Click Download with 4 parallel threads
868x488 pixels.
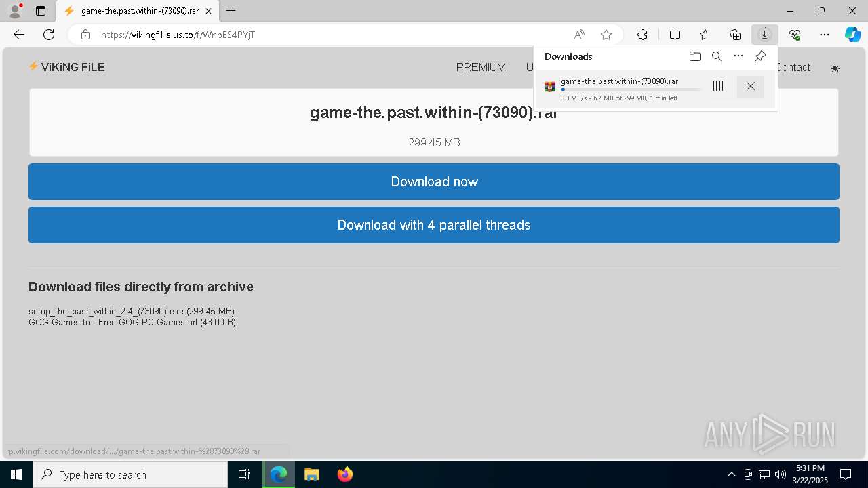pyautogui.click(x=434, y=225)
